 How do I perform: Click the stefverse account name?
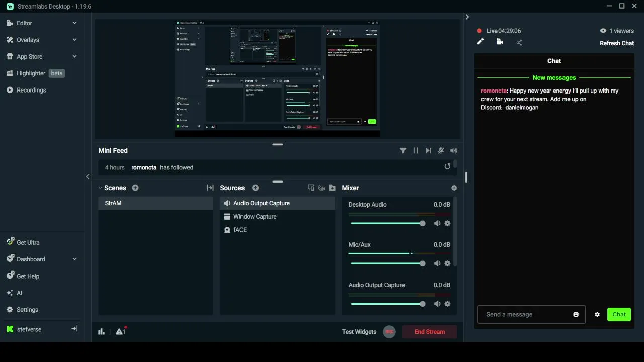[x=29, y=329]
